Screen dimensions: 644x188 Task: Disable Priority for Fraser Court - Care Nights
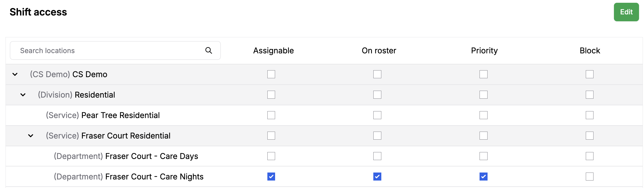tap(483, 176)
